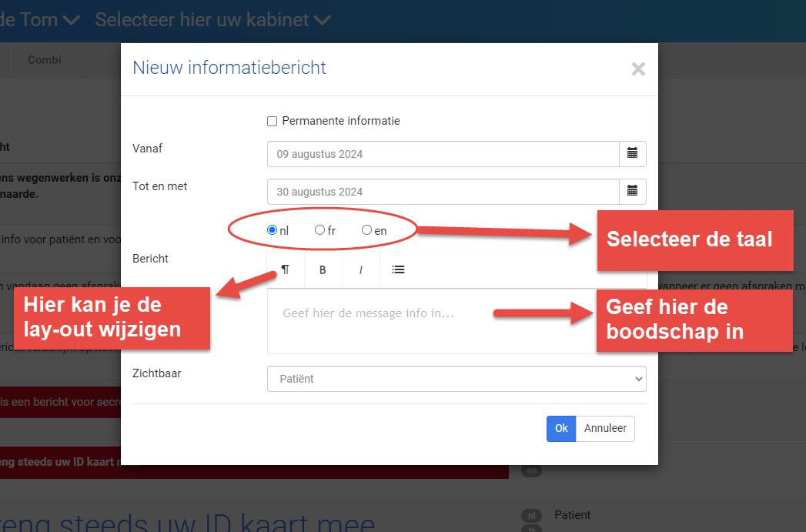Click the paragraph format icon in editor
The image size is (806, 532).
pyautogui.click(x=286, y=269)
